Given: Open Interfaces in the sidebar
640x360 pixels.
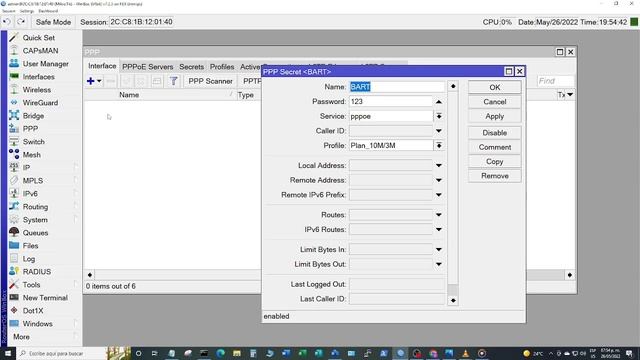Looking at the screenshot, I should click(x=38, y=77).
